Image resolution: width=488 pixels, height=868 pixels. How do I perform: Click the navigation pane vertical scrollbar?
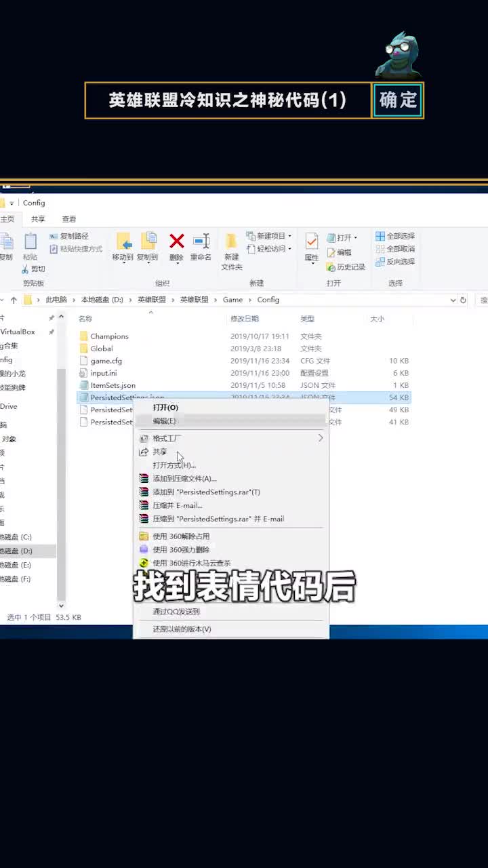(x=61, y=461)
